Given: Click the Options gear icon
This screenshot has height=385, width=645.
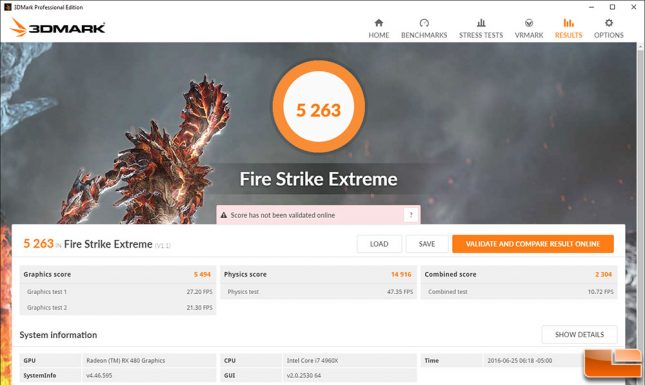Looking at the screenshot, I should pos(609,23).
